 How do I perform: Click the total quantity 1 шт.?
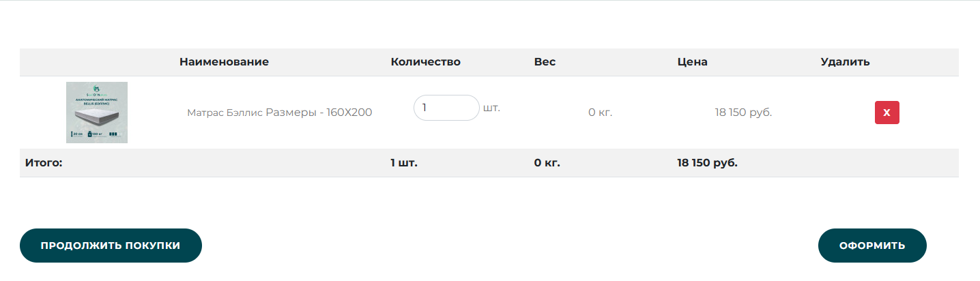pyautogui.click(x=404, y=163)
